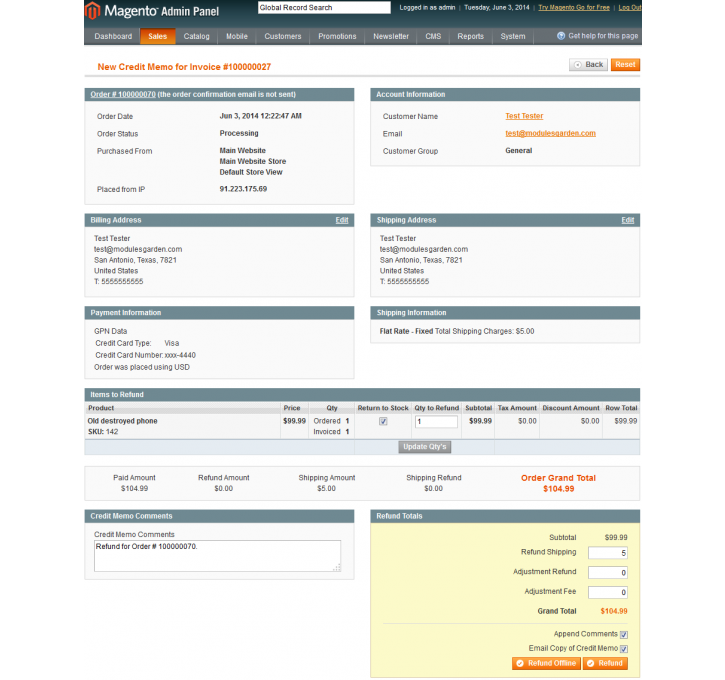
Task: Toggle the Append Comments checkbox
Action: [x=624, y=635]
